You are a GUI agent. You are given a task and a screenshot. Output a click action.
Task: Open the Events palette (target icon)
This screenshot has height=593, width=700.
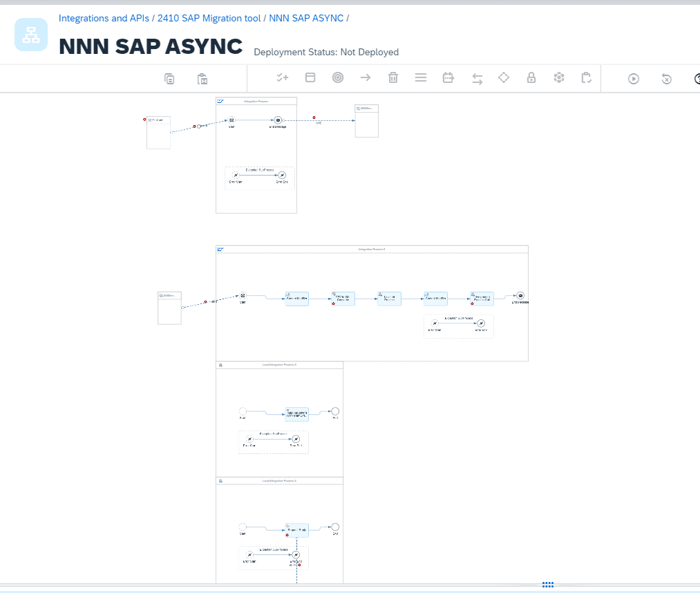[338, 77]
